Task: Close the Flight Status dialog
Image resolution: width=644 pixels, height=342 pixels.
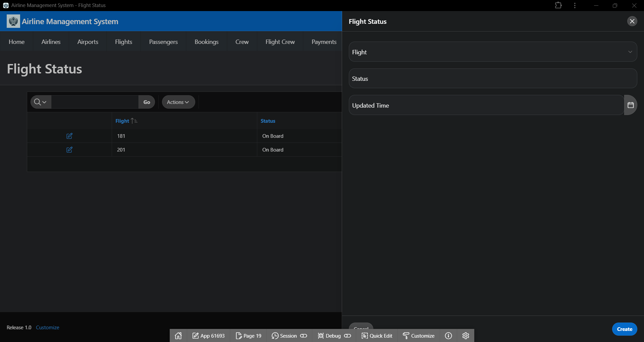Action: pos(632,21)
